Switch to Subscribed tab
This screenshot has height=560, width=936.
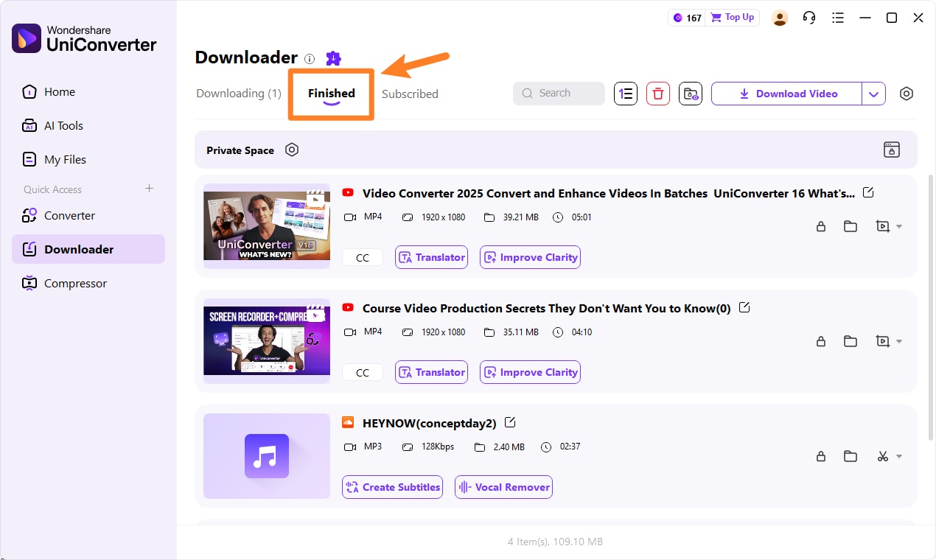pos(410,94)
